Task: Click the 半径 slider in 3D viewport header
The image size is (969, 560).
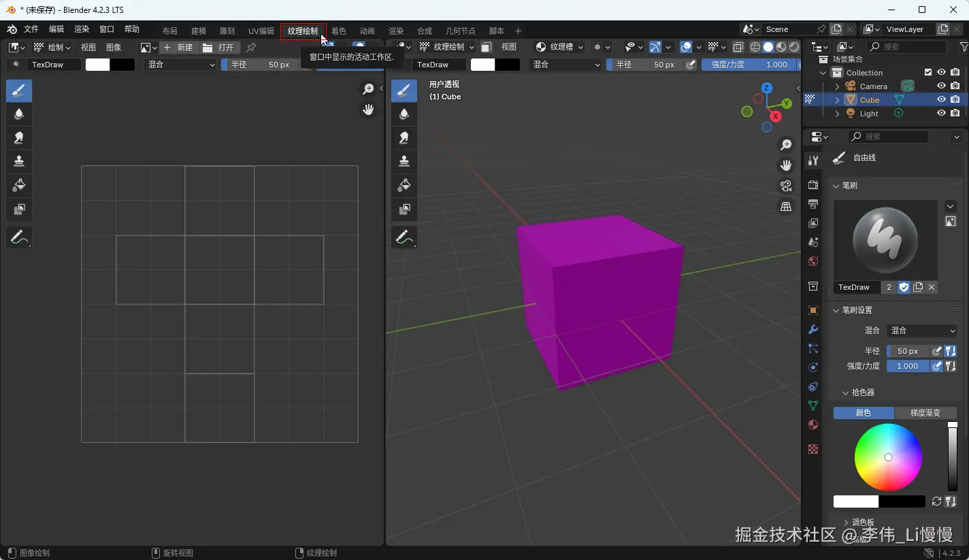Action: pyautogui.click(x=646, y=65)
